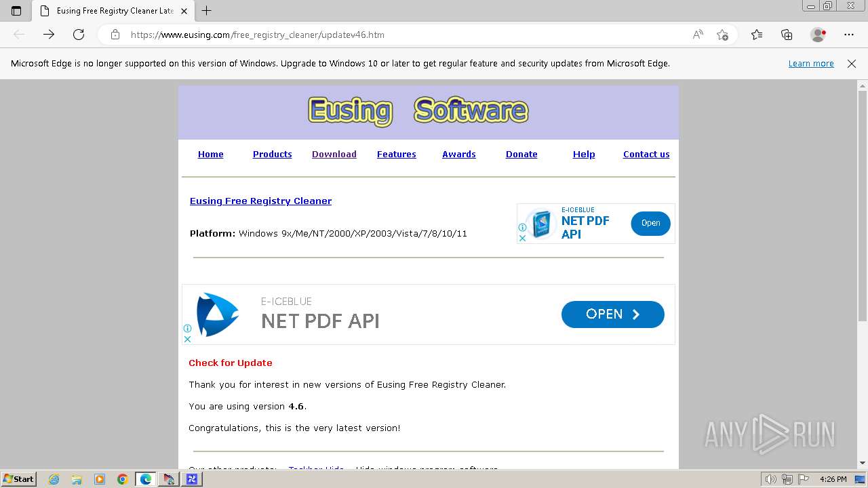The width and height of the screenshot is (868, 488).
Task: Open File Explorer from taskbar
Action: tap(77, 479)
